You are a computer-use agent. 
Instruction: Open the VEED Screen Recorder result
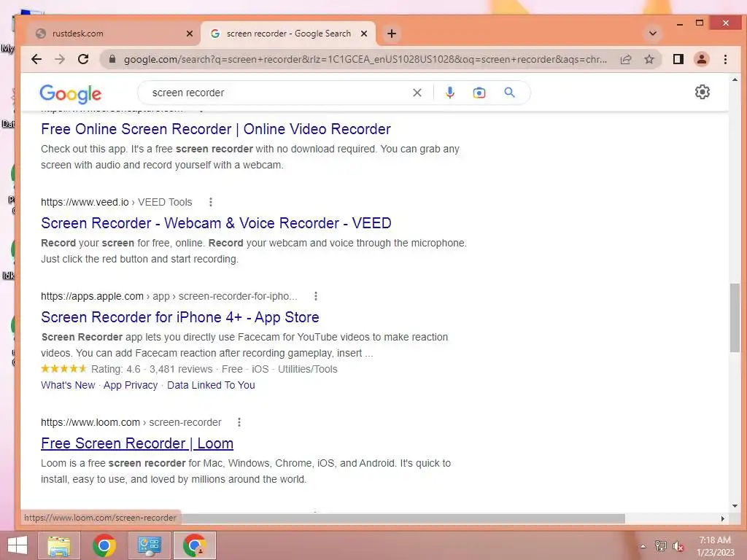pos(216,223)
